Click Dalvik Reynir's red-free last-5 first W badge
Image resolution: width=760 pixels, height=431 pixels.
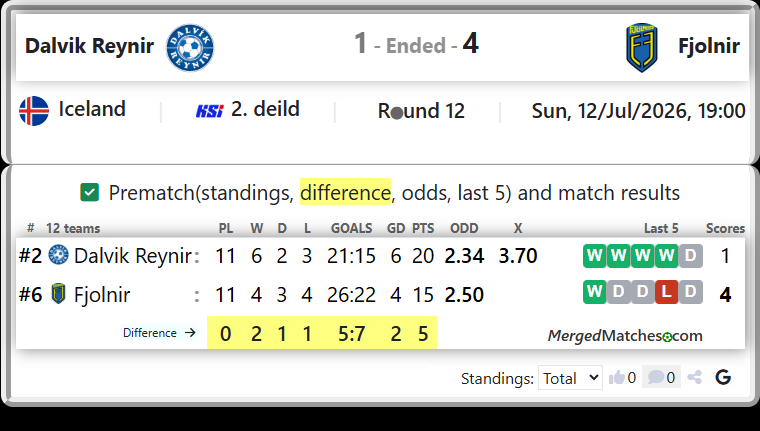(x=595, y=255)
